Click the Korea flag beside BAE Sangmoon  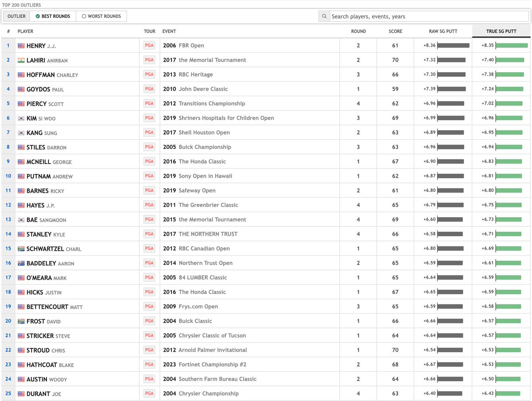[x=21, y=220]
